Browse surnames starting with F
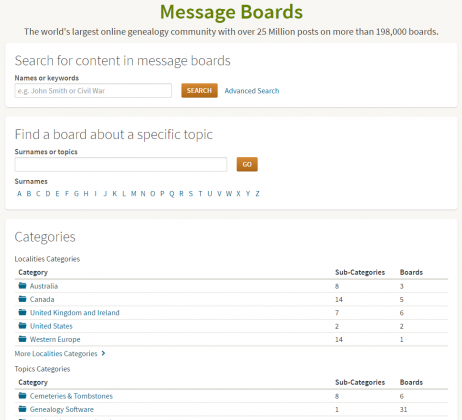 click(x=67, y=194)
